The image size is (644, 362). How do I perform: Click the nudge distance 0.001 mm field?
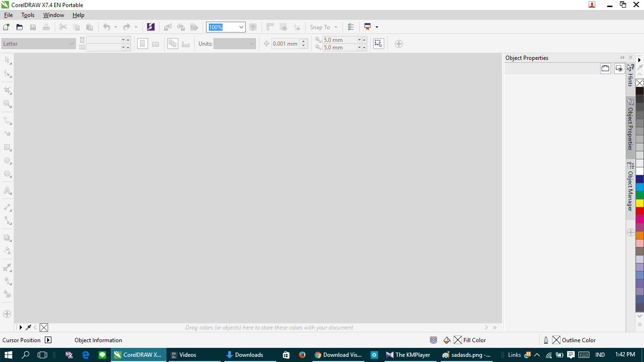[286, 44]
